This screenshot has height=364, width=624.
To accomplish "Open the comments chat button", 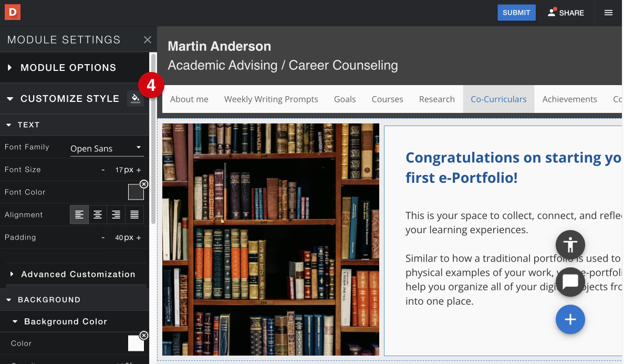I will [570, 282].
